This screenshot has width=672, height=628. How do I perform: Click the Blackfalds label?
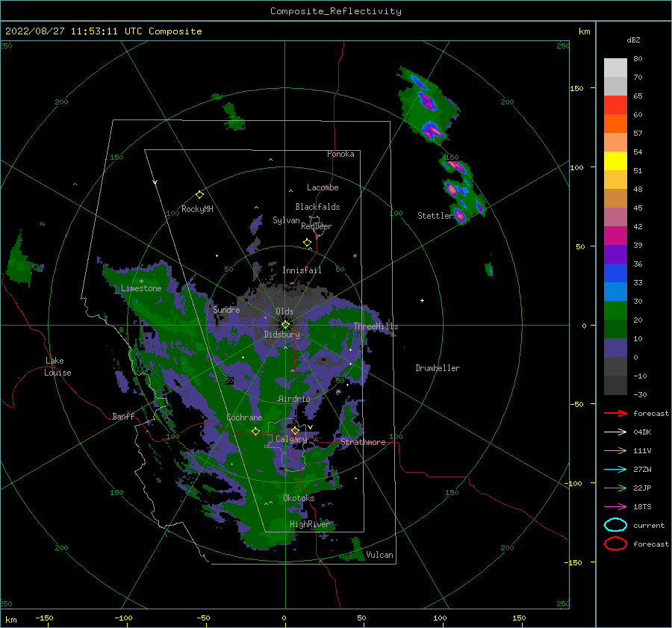pyautogui.click(x=317, y=207)
